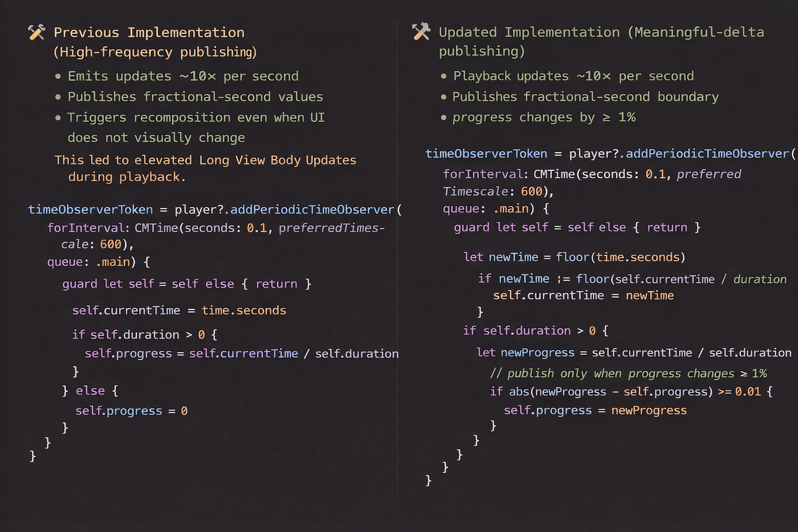Select the 'Publishes fractional-second values' bullet

[195, 97]
